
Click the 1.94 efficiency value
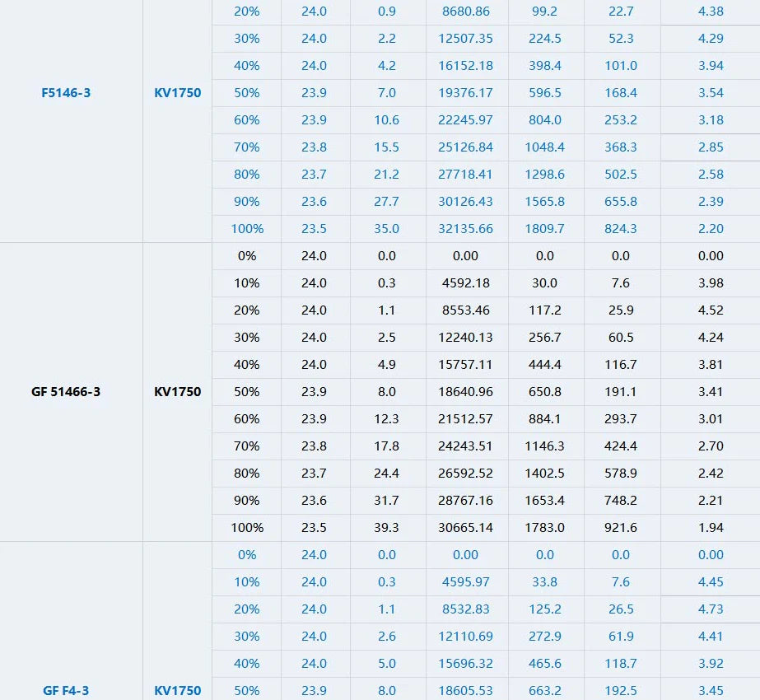[x=711, y=528]
